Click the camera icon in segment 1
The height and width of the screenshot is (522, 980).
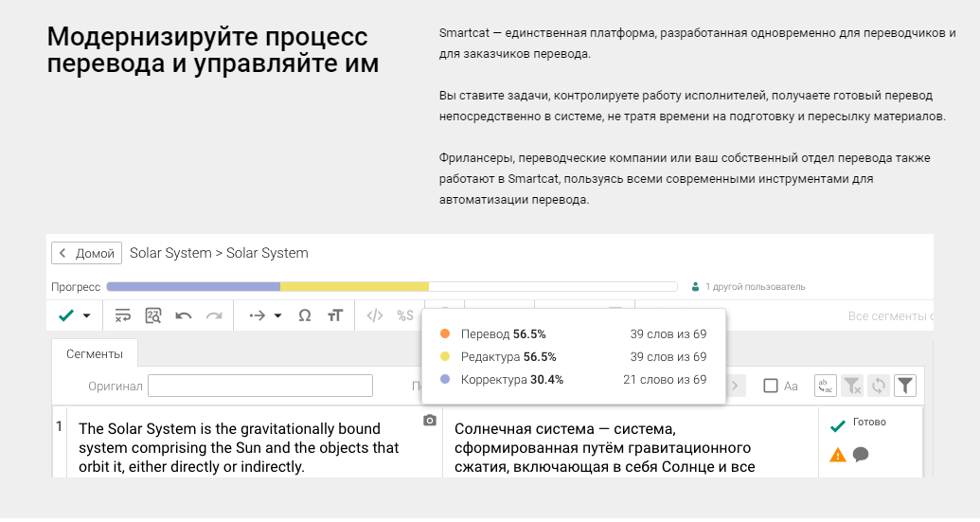click(x=429, y=420)
